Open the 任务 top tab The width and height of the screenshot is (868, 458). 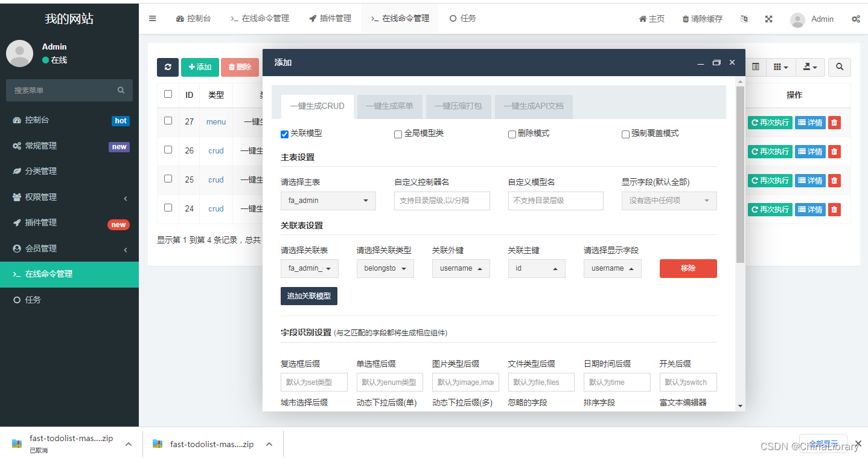[x=463, y=19]
